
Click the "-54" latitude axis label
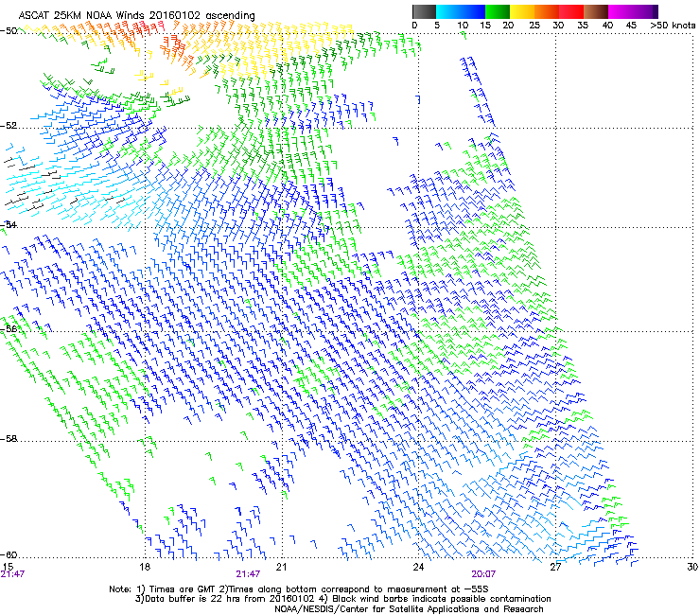(x=9, y=225)
